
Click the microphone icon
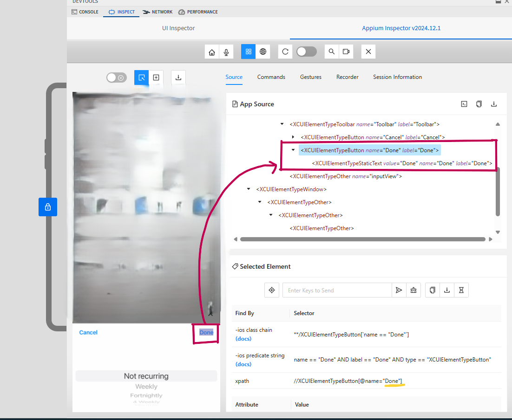pos(226,52)
